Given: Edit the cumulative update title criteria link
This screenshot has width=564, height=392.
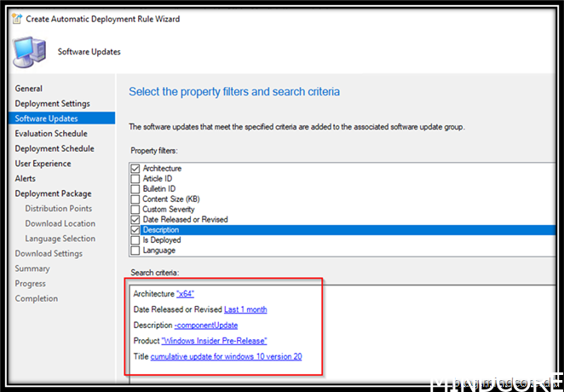Looking at the screenshot, I should click(226, 356).
